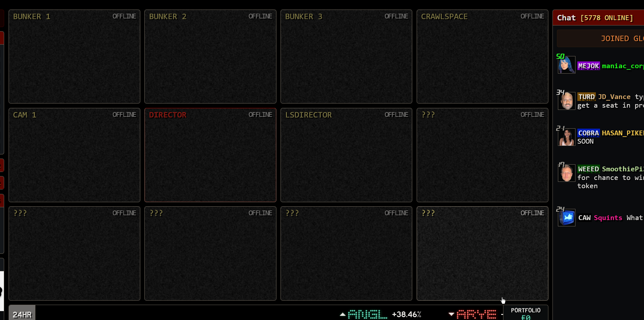Click the CAW clan tag
This screenshot has width=644, height=320.
(584, 218)
